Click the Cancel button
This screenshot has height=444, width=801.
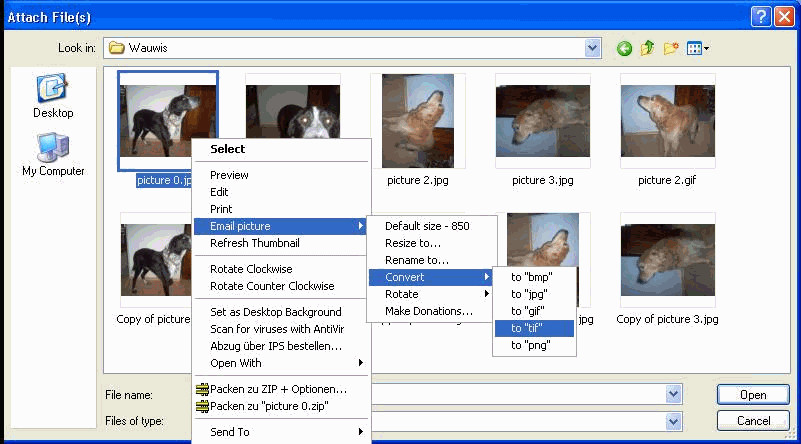point(753,421)
